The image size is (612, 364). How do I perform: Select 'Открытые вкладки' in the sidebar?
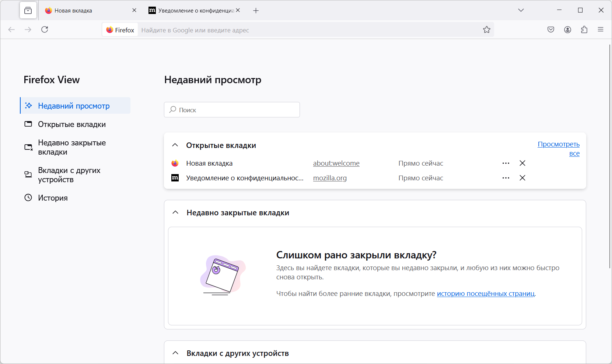[75, 124]
